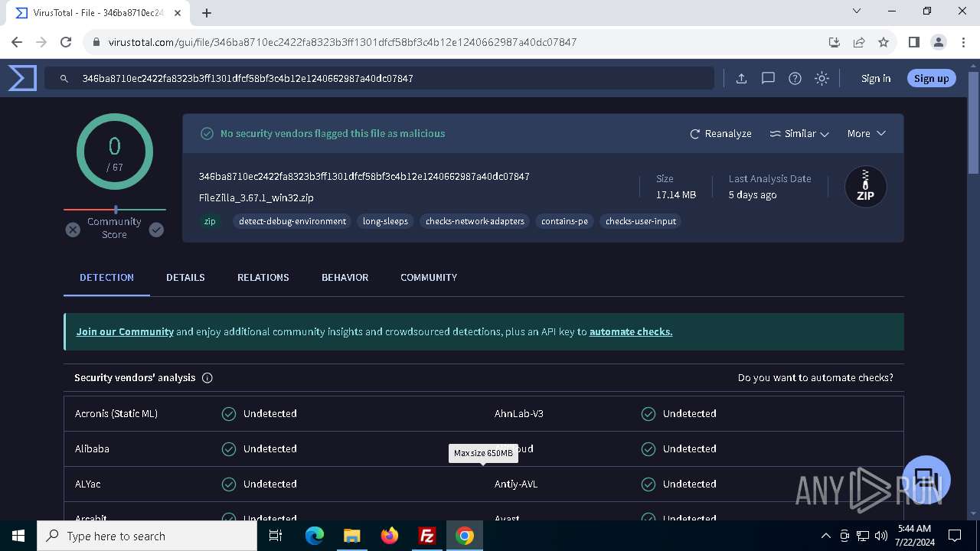
Task: Toggle the light/dark theme sun icon
Action: [x=822, y=78]
